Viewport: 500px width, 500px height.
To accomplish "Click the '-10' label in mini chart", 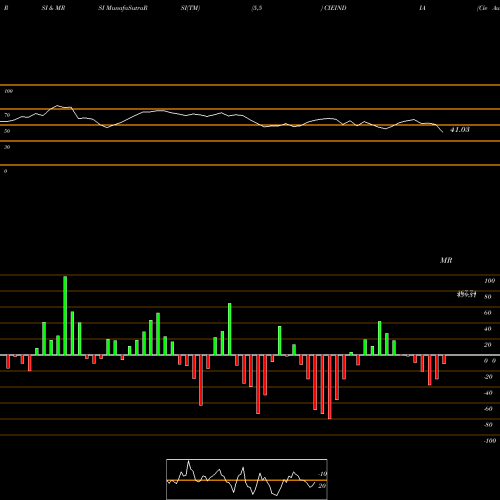I will (322, 474).
